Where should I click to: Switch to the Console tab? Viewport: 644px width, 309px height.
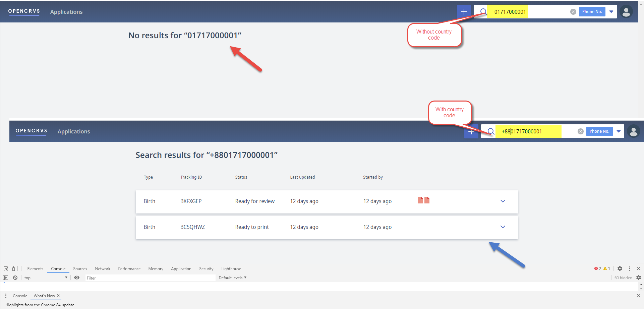(58, 268)
